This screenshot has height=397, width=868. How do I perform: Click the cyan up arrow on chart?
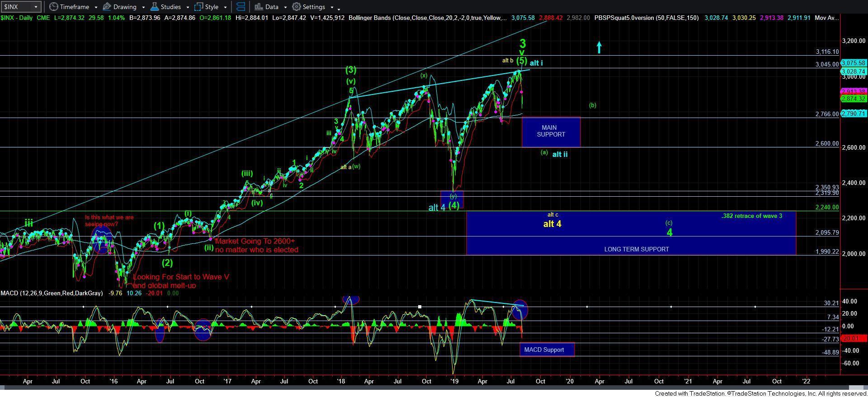[599, 47]
